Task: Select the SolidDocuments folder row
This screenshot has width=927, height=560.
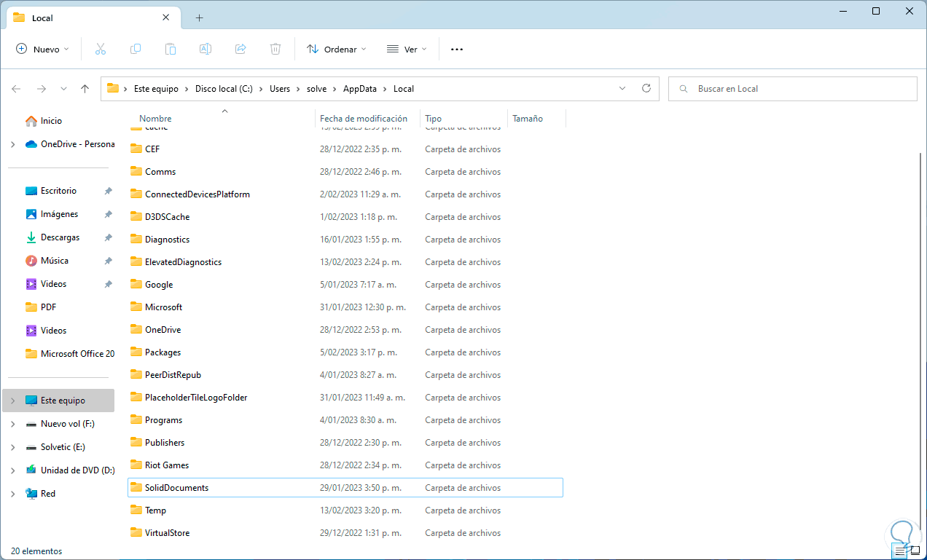Action: pos(345,488)
